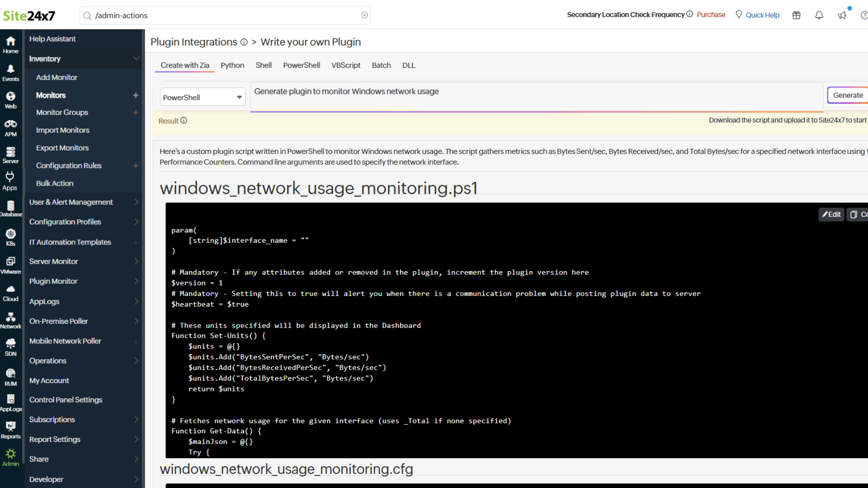Click the plus icon next to Configuration Rules

click(136, 166)
